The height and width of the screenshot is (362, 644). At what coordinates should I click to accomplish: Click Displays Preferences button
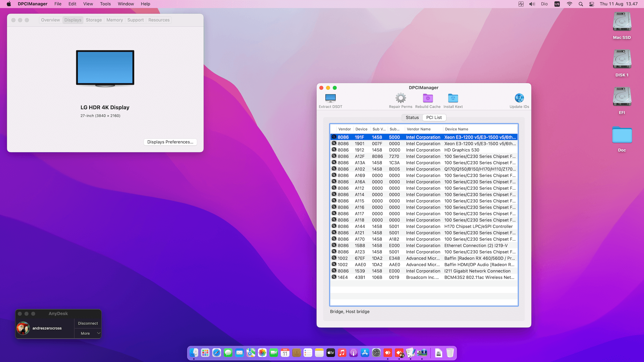pos(170,142)
